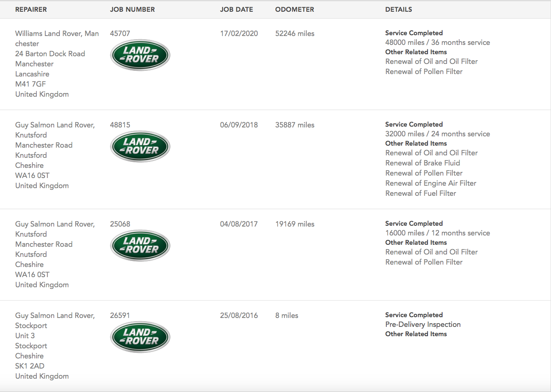Click 'Renewal of Pollen Filter' for job 48815

[x=424, y=173]
